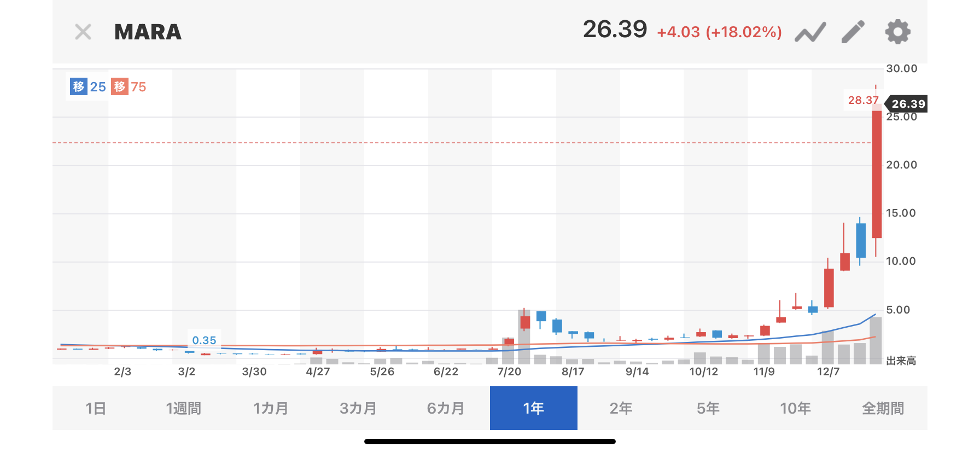Select the 10年 range tab
This screenshot has height=453, width=980.
pyautogui.click(x=796, y=408)
